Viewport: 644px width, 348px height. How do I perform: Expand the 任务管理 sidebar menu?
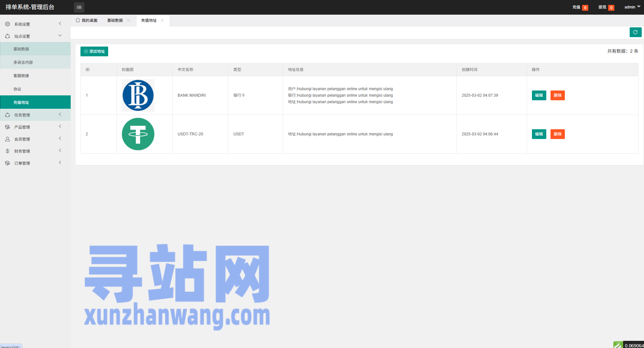(x=35, y=115)
